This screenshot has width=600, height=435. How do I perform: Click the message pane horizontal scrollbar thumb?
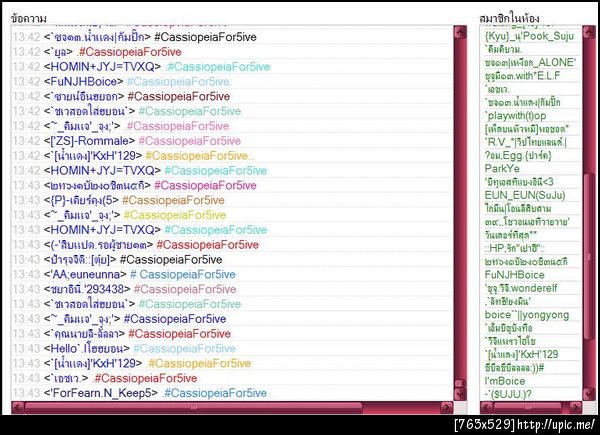pyautogui.click(x=194, y=408)
